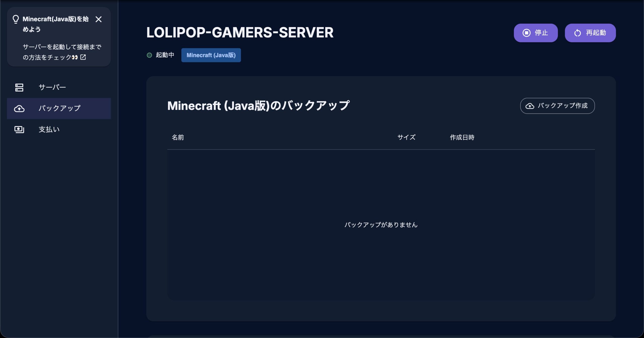Click the payment money icon
The width and height of the screenshot is (644, 338).
[x=19, y=130]
